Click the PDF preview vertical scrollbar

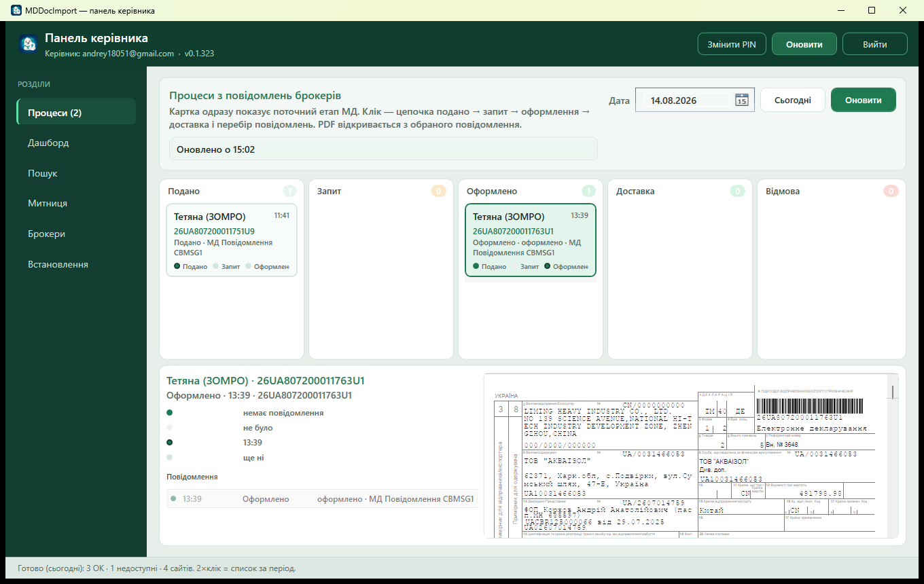(894, 456)
